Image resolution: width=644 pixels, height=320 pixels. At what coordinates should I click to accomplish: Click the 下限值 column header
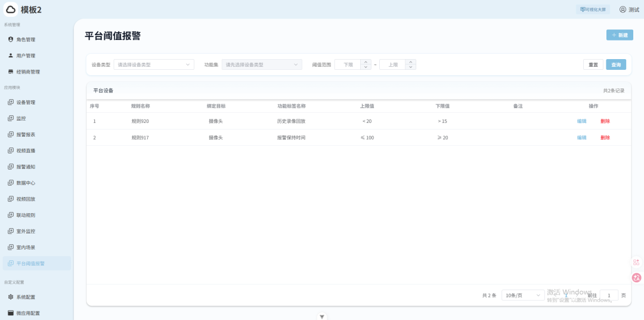[x=442, y=106]
